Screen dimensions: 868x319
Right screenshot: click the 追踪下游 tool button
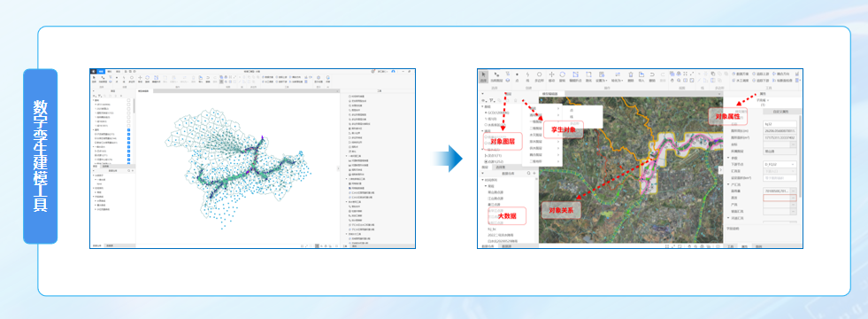click(x=761, y=81)
